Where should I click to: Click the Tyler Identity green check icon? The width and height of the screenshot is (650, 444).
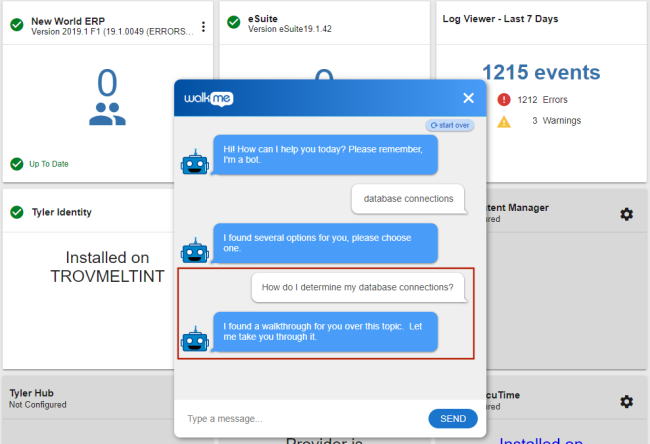pos(17,212)
